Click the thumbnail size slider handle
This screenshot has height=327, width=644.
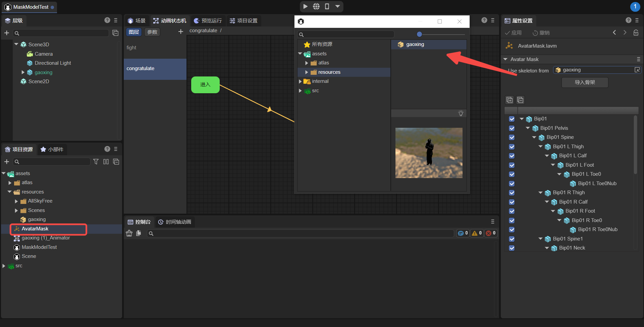pos(419,34)
